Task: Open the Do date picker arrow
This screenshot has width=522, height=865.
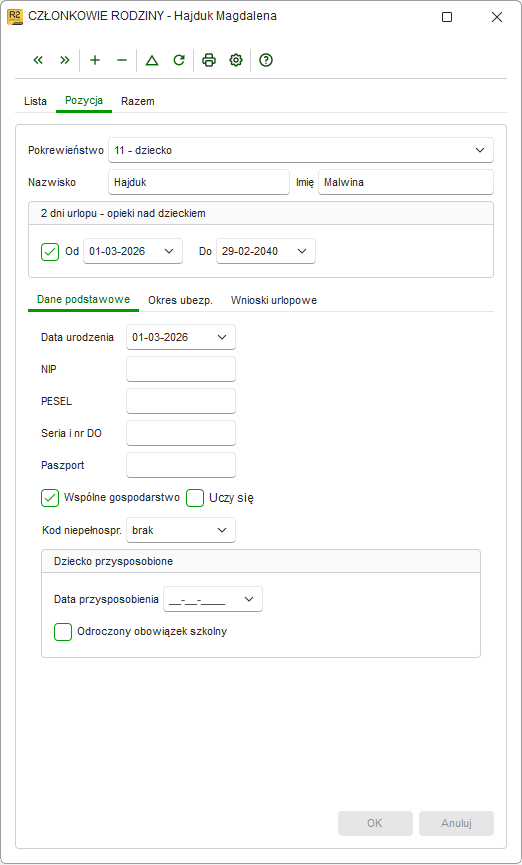Action: [x=302, y=251]
